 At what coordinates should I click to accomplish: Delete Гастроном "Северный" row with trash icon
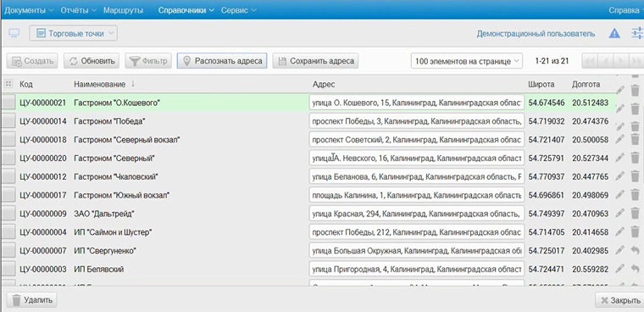[x=635, y=158]
